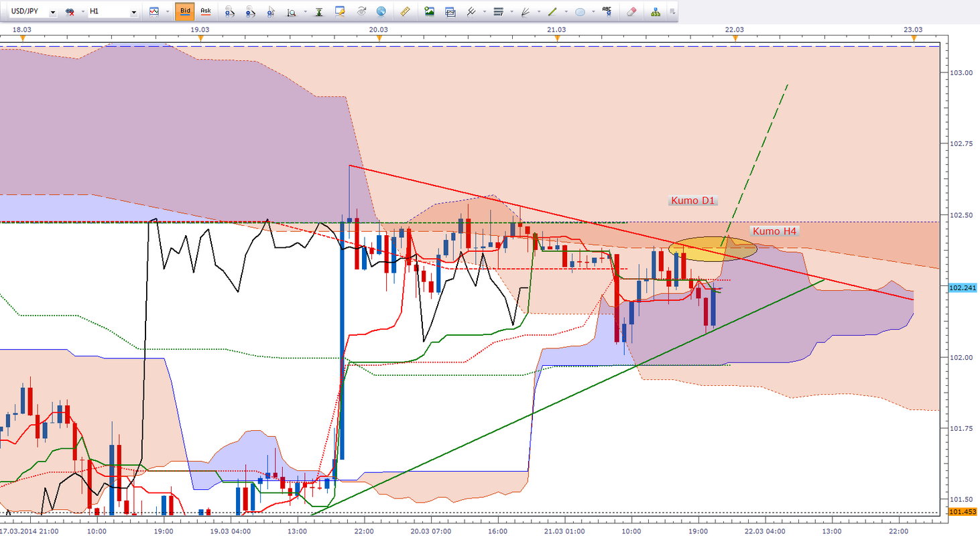The height and width of the screenshot is (536, 980).
Task: Click the chart window key icon
Action: tap(340, 11)
